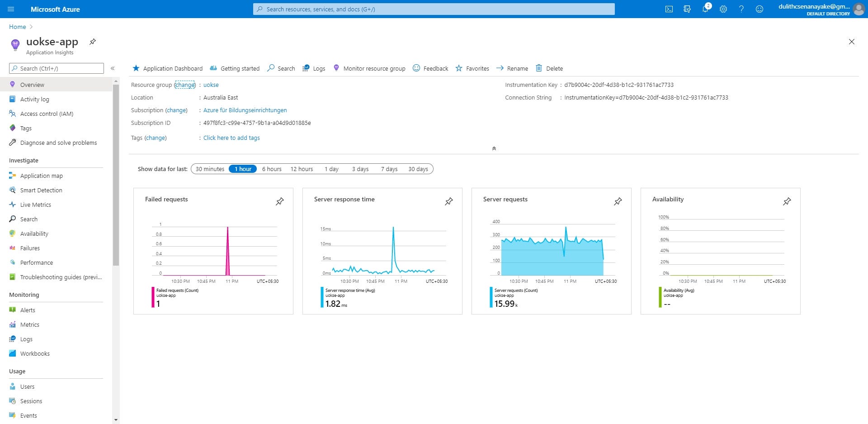Click in the top resource search box
This screenshot has height=424, width=868.
[434, 9]
